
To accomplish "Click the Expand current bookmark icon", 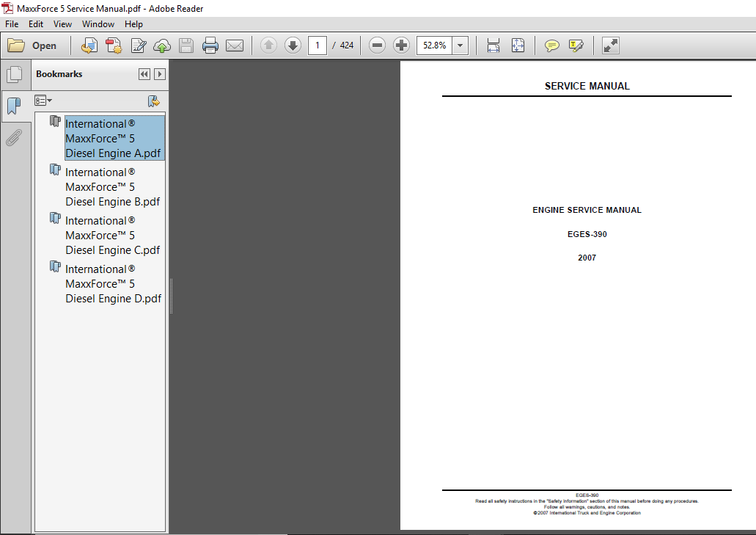I will pyautogui.click(x=153, y=101).
